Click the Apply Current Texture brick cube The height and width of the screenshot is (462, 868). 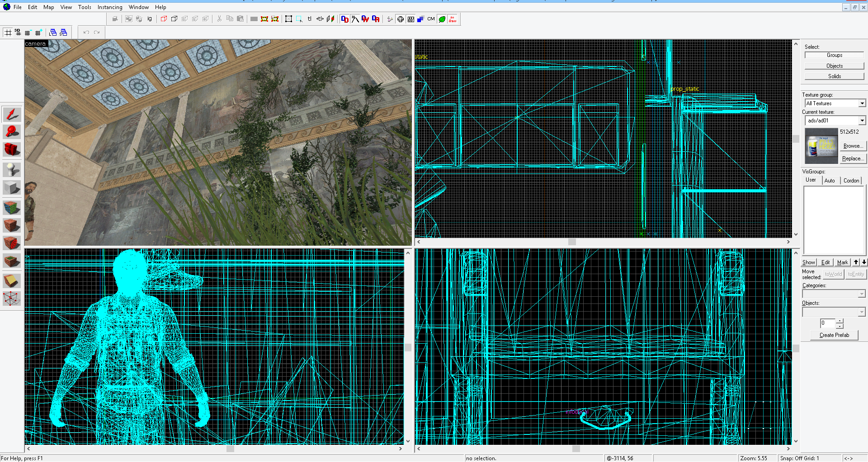pyautogui.click(x=12, y=225)
